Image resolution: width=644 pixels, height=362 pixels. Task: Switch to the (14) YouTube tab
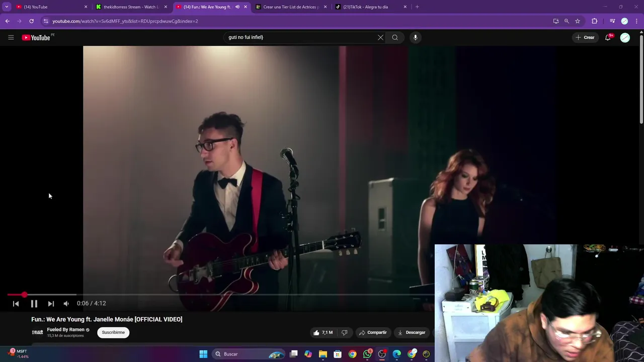[48, 7]
